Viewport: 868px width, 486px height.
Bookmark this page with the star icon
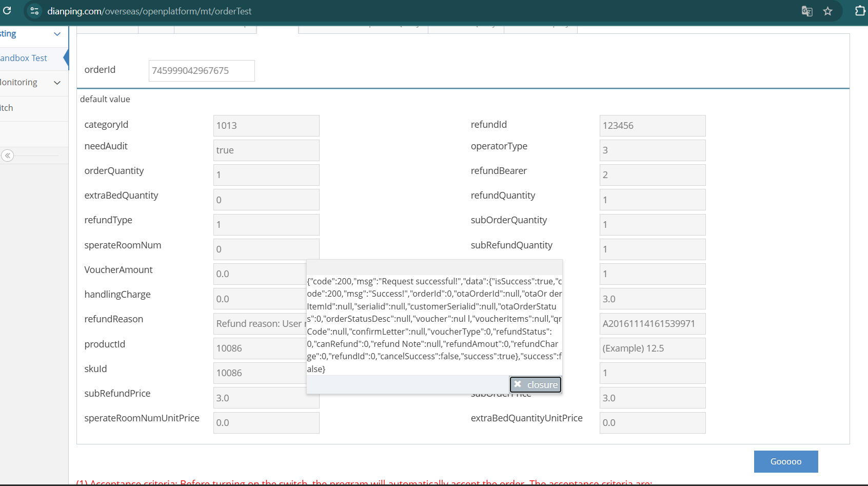827,11
